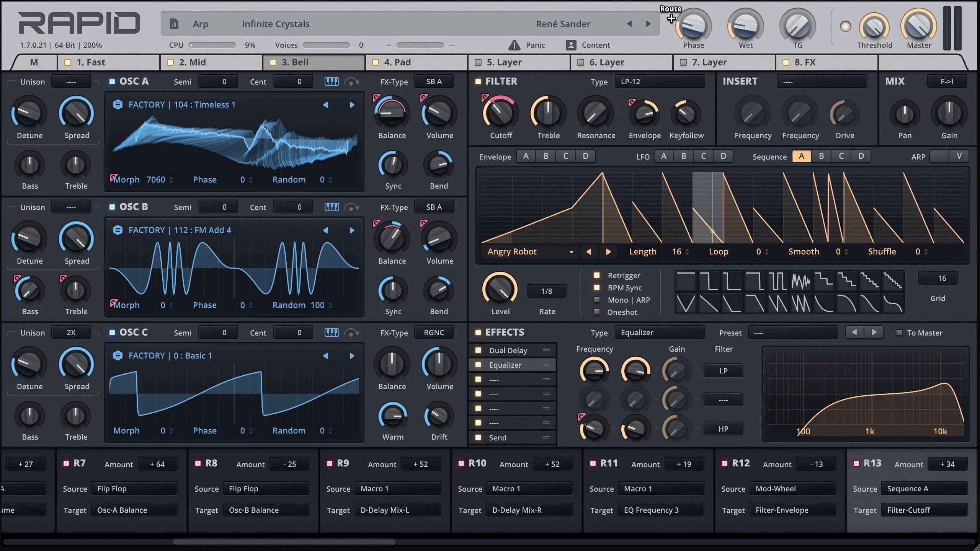
Task: Toggle the FILTER section on/off
Action: pyautogui.click(x=478, y=82)
